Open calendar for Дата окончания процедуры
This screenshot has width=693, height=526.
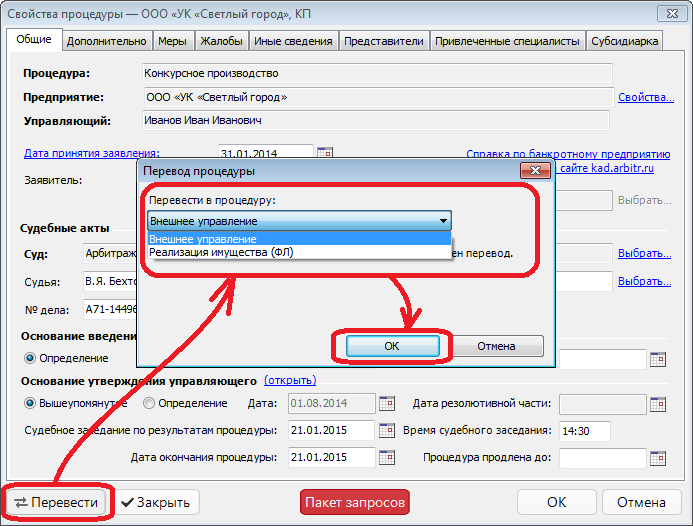[x=387, y=458]
